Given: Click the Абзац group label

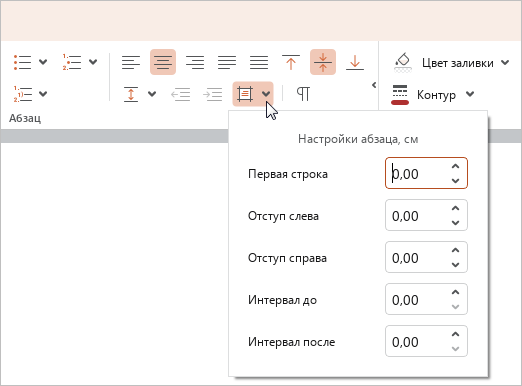Looking at the screenshot, I should tap(25, 118).
